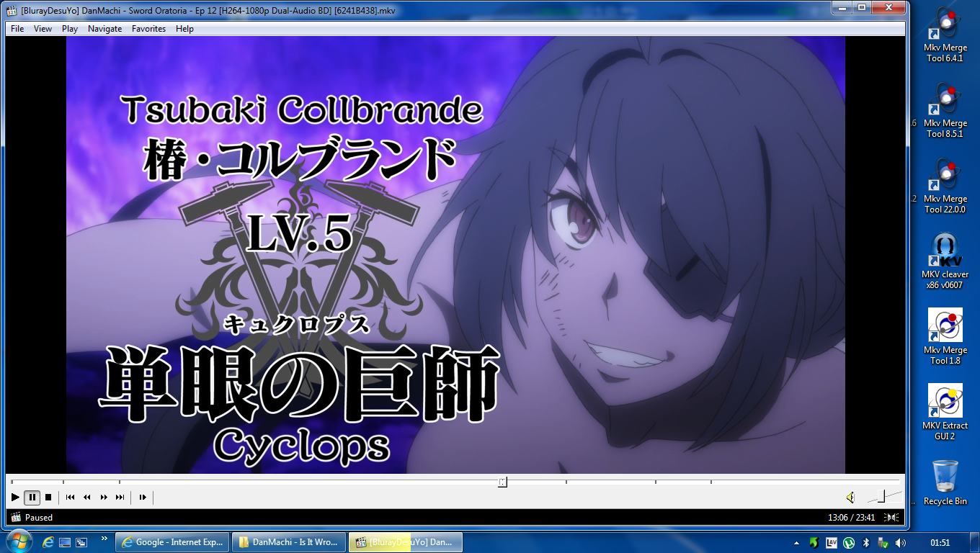Decrease playback speed with rewind button

click(87, 497)
